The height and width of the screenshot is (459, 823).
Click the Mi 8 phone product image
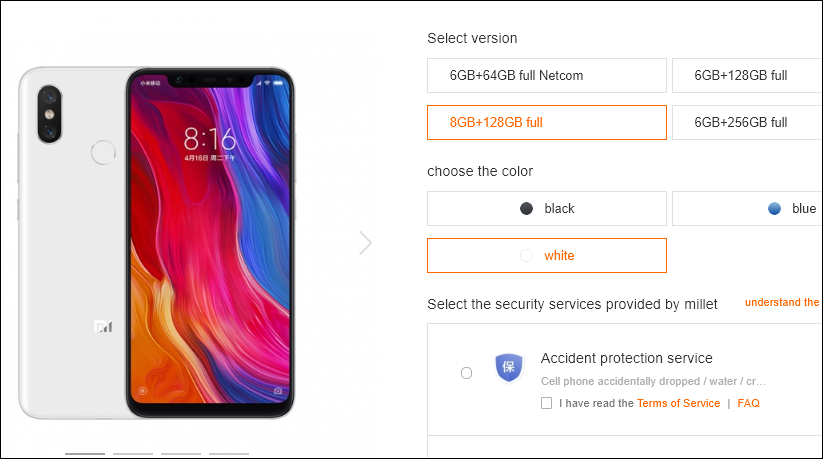point(157,242)
